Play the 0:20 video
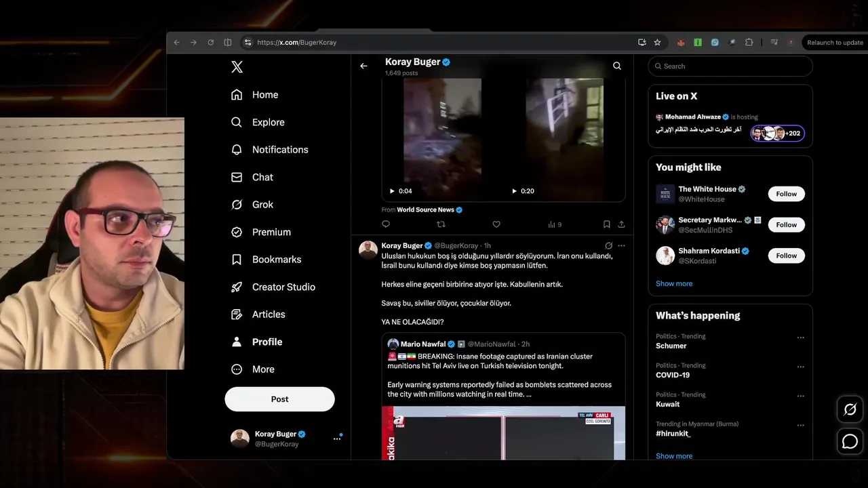This screenshot has width=868, height=488. tap(514, 191)
